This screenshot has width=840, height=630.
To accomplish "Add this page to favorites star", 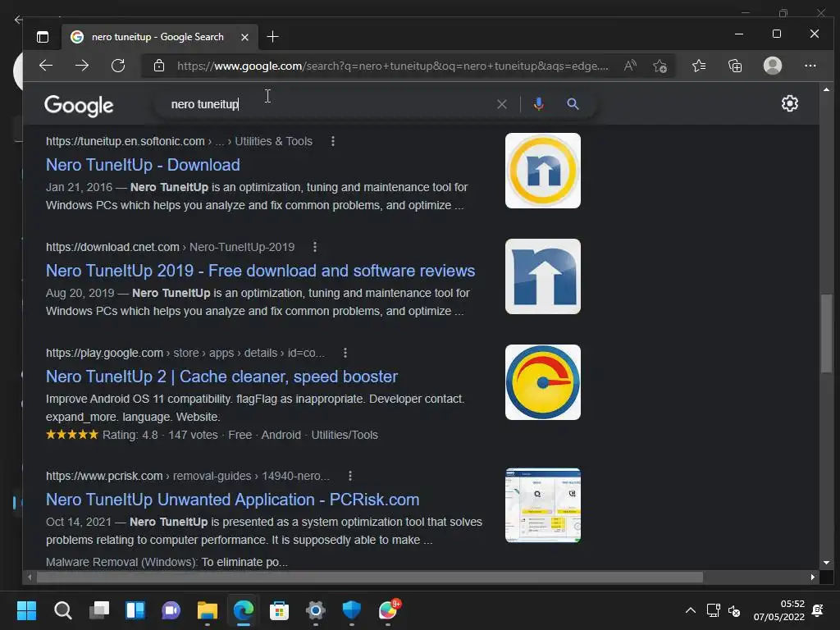I will pyautogui.click(x=660, y=66).
